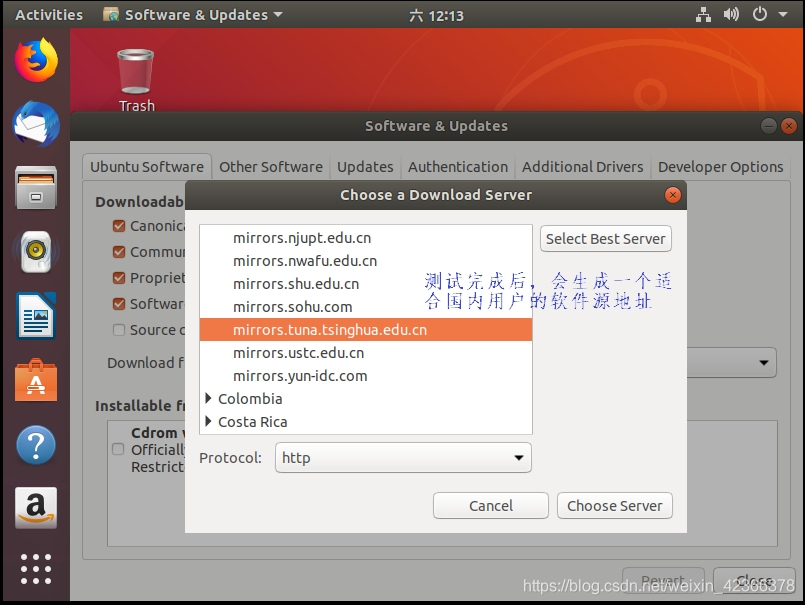The image size is (805, 605).
Task: Toggle the Canonical-supported software checkbox
Action: (119, 226)
